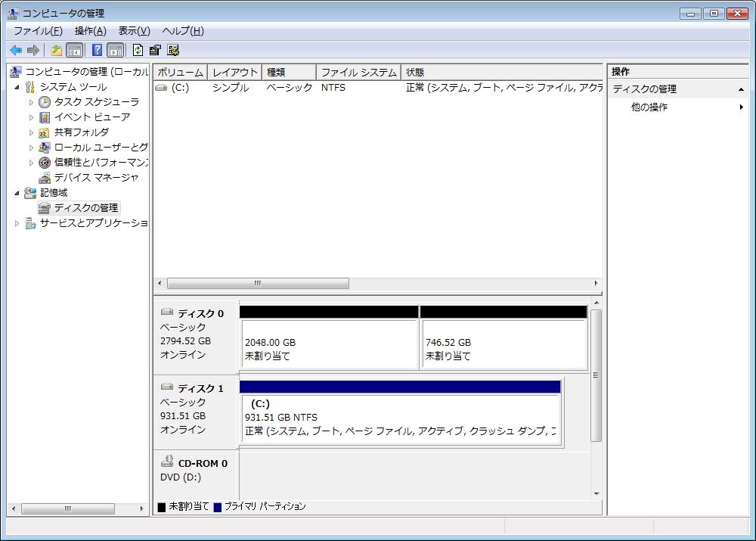The width and height of the screenshot is (756, 541).
Task: Open the ヘルプ(H) menu
Action: click(x=183, y=31)
